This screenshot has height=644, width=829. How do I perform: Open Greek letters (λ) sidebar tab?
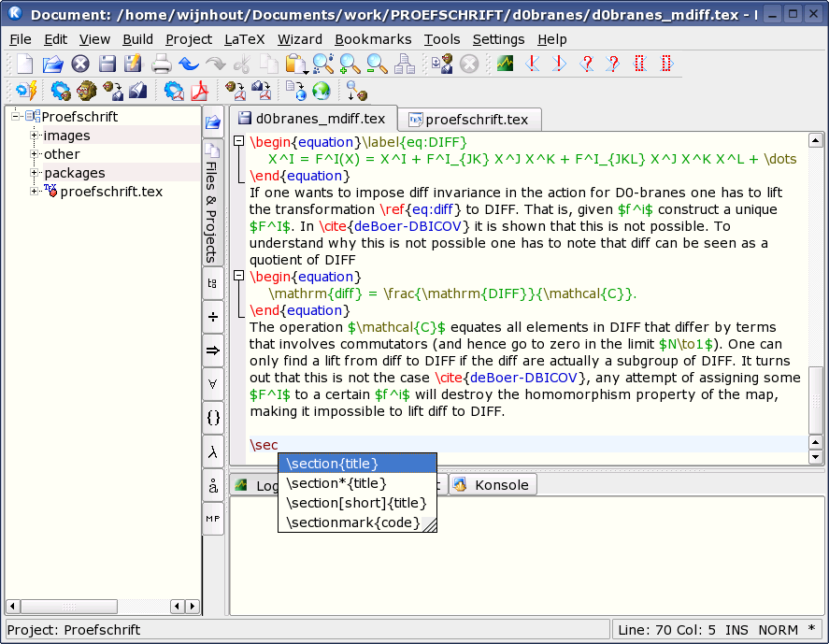point(212,451)
